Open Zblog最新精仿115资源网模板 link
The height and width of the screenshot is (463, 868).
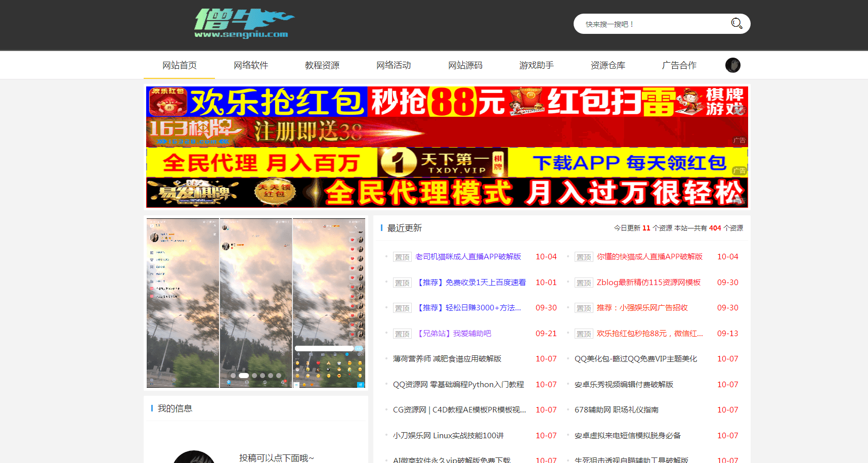point(648,283)
